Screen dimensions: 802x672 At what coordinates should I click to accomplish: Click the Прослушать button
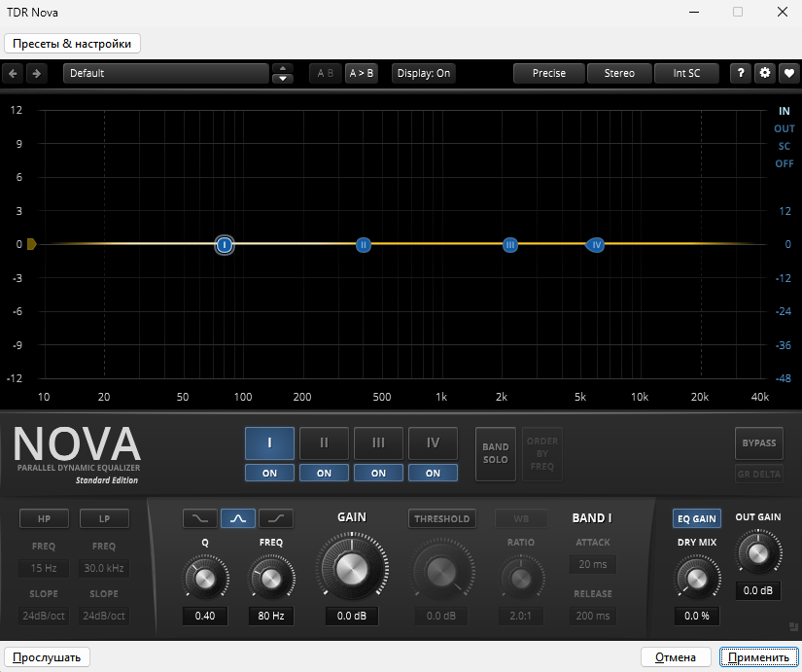(x=46, y=657)
